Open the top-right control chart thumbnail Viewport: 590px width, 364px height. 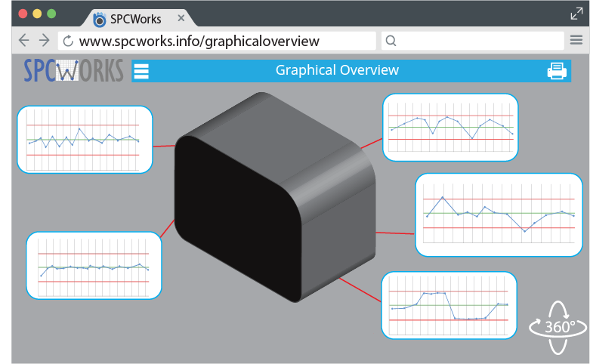coord(450,127)
